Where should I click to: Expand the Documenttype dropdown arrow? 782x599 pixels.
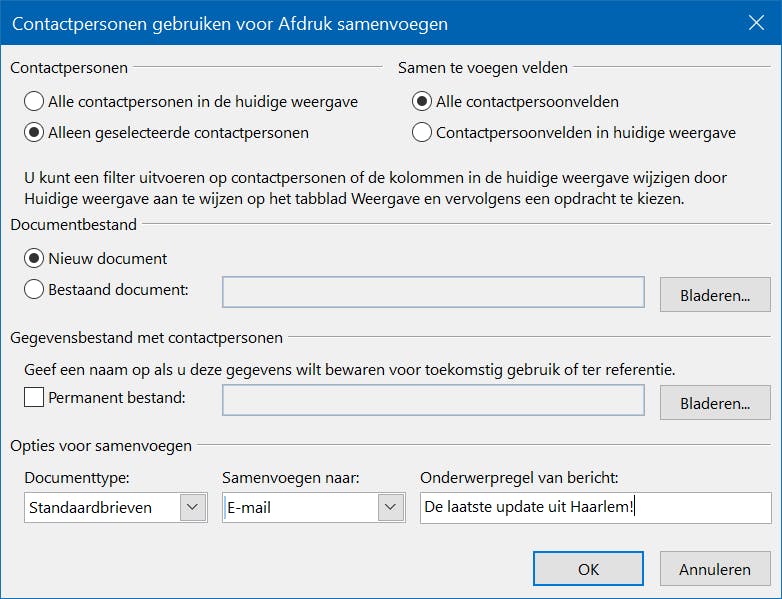click(x=192, y=507)
